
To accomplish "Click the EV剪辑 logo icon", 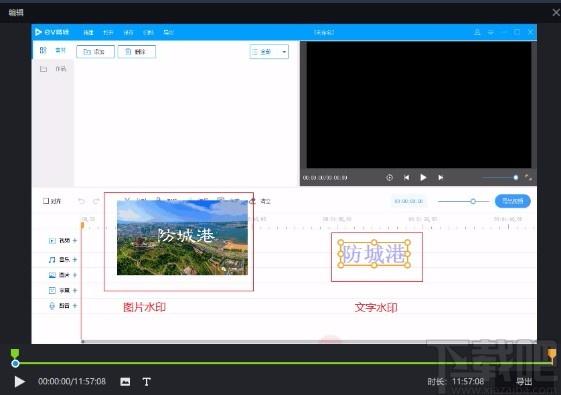I will coord(38,32).
